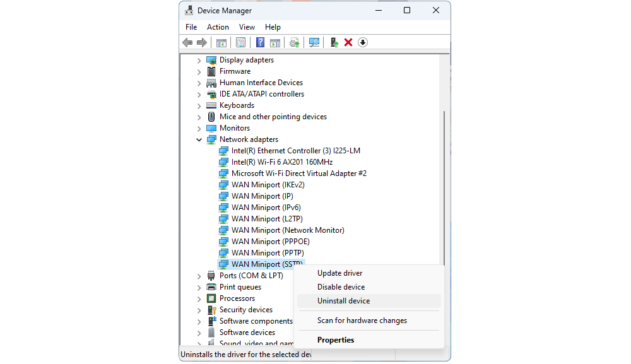631x364 pixels.
Task: Select WAN Miniport (IPv6)
Action: (x=266, y=208)
